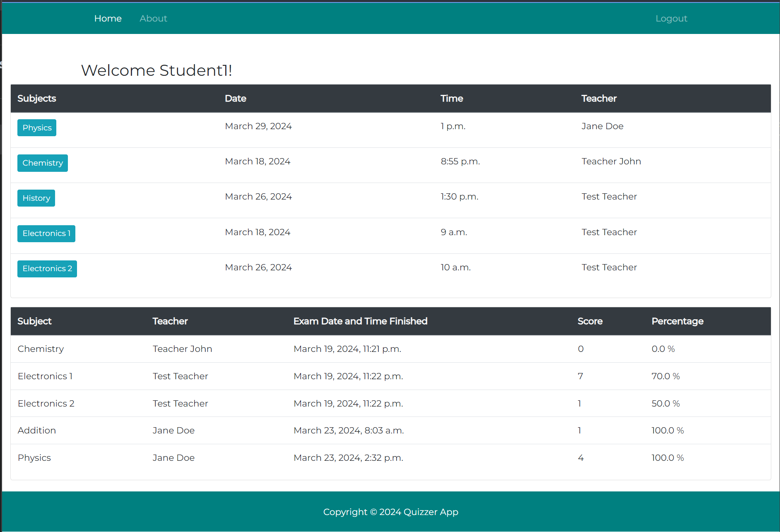Click the Percentage column header
Image resolution: width=780 pixels, height=532 pixels.
tap(677, 321)
